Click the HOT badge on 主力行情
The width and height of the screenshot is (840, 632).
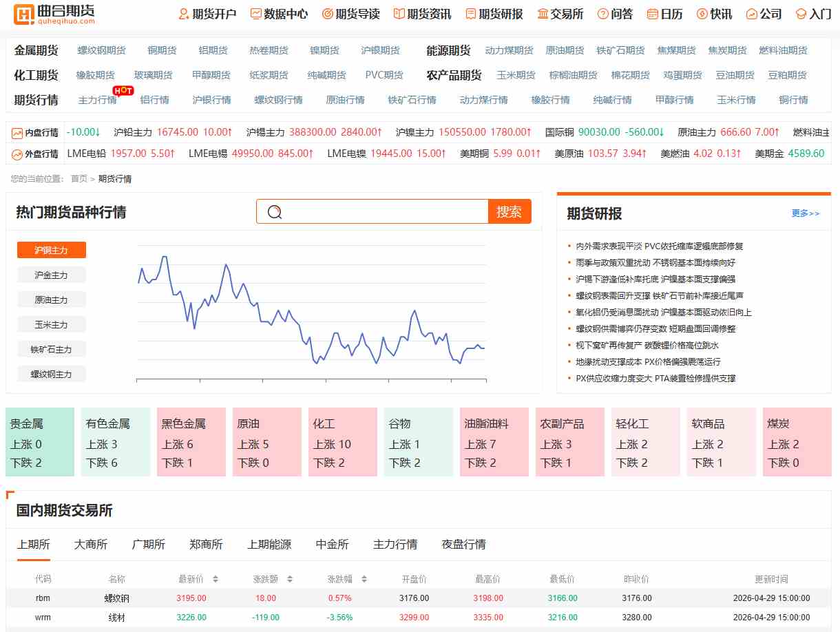coord(123,90)
